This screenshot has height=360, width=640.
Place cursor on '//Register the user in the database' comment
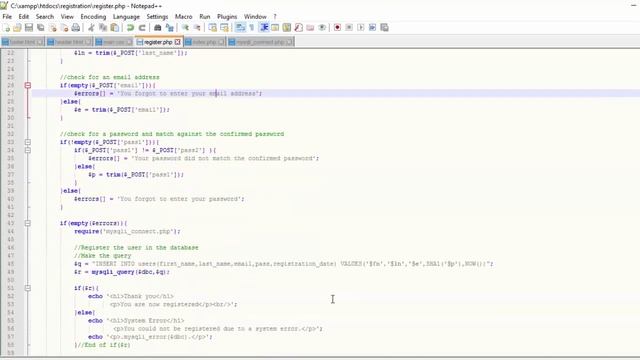[x=136, y=248]
